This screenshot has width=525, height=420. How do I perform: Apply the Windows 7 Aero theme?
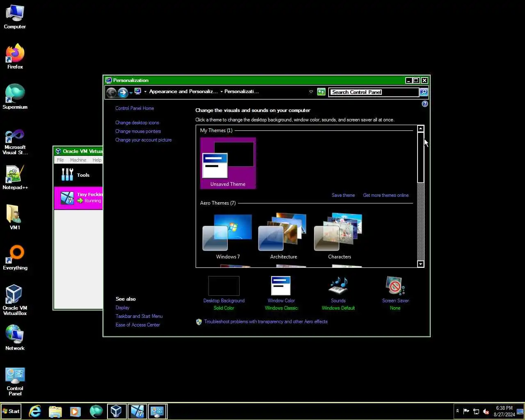pos(228,236)
